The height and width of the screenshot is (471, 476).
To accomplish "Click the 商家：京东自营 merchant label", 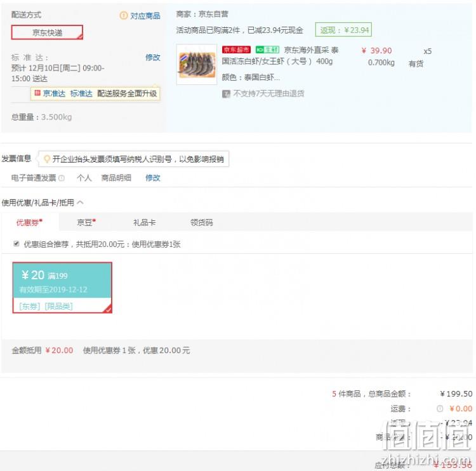I will tap(202, 14).
